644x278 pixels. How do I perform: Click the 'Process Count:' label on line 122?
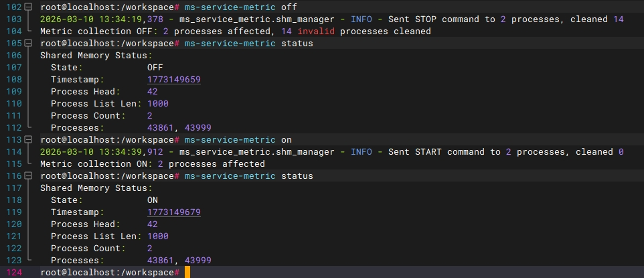pyautogui.click(x=88, y=249)
